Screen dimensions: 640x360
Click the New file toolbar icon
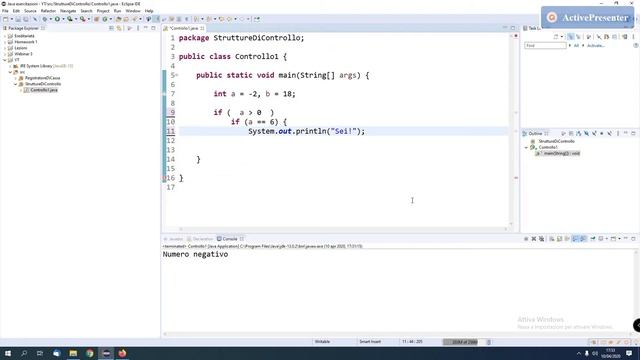pyautogui.click(x=5, y=19)
